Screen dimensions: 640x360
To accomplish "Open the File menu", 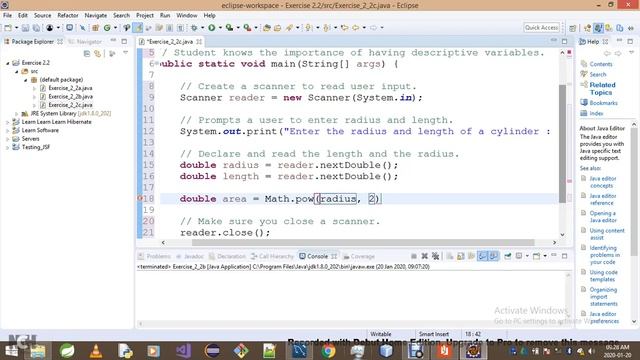I will point(7,16).
